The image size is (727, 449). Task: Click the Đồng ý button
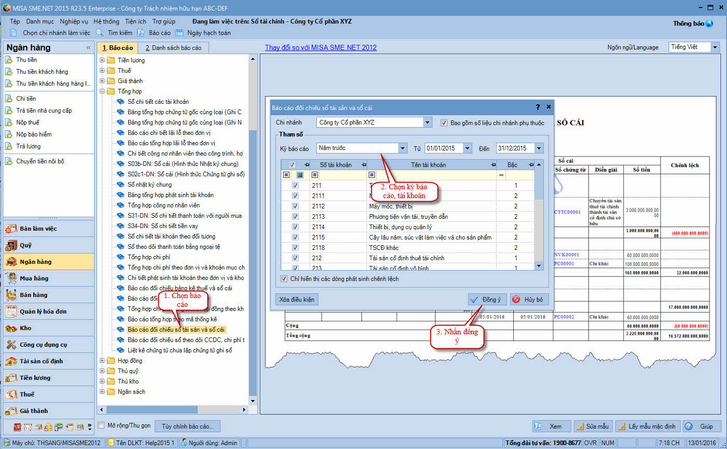coord(487,300)
